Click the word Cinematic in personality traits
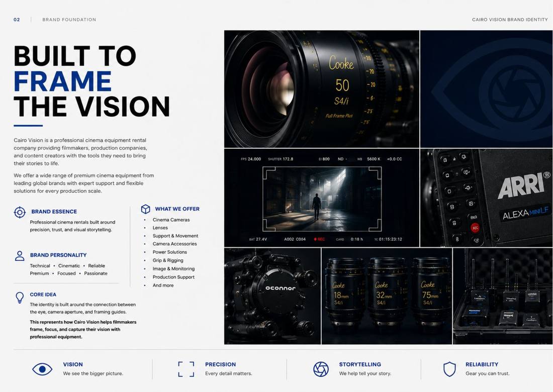Screen dimensions: 553x392 point(69,266)
